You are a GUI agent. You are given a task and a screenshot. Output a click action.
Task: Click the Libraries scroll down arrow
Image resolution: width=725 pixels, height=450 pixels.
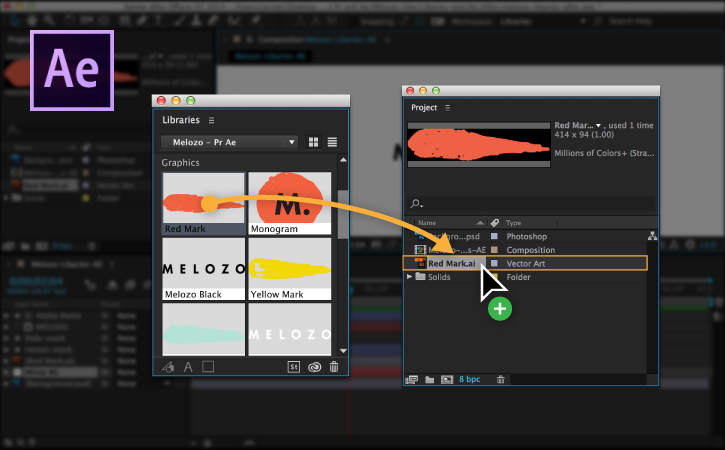click(x=343, y=351)
